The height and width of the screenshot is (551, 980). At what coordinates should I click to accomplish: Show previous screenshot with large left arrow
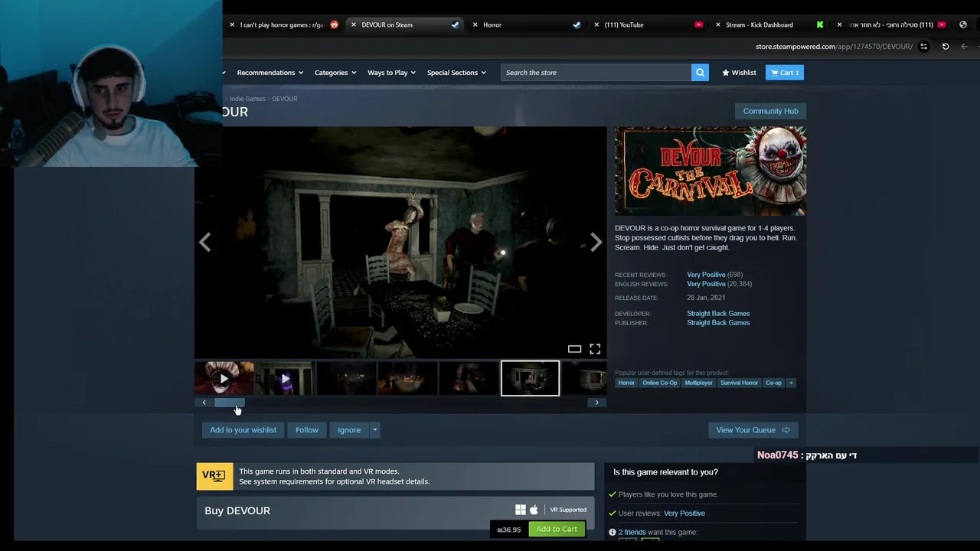pos(204,243)
